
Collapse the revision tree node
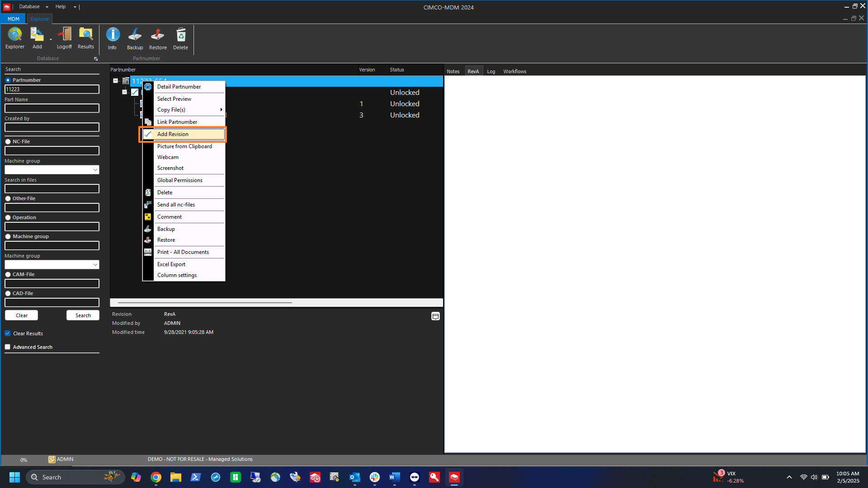coord(124,92)
